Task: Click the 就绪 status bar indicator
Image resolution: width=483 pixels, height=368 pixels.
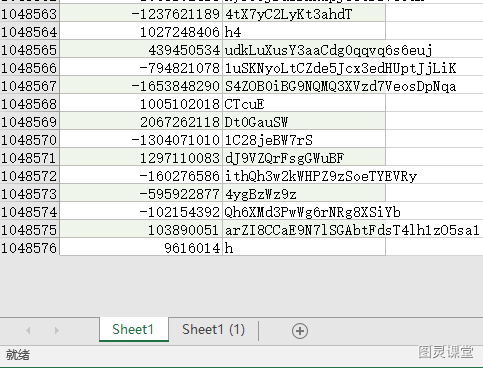Action: pyautogui.click(x=18, y=355)
